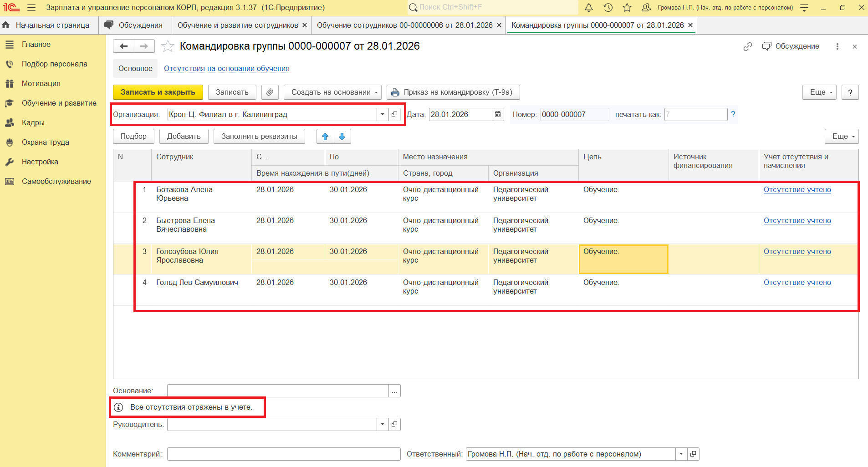Click the notifications bell icon
The width and height of the screenshot is (868, 467).
pos(589,8)
